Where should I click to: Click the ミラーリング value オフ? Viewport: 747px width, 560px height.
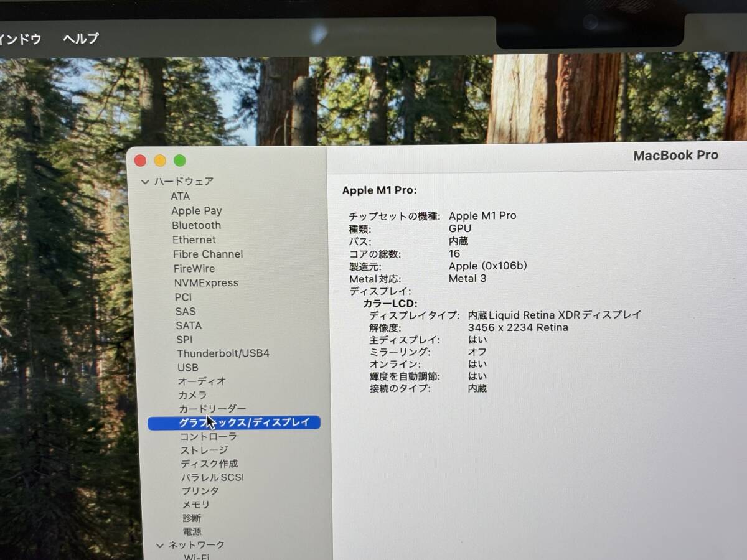point(477,352)
